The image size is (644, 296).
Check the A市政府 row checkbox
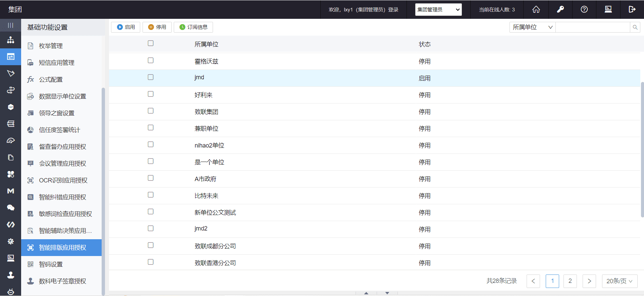coord(151,178)
